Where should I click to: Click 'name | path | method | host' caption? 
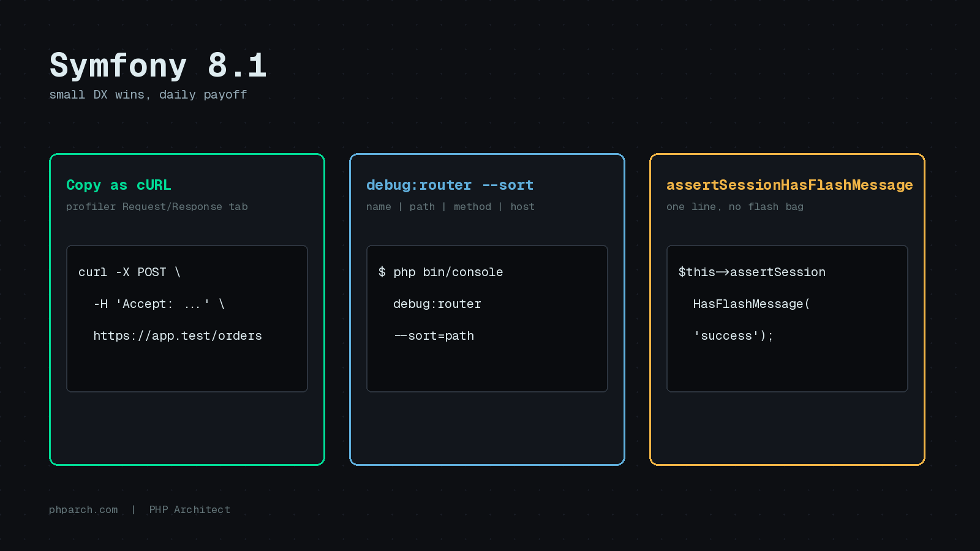[450, 207]
